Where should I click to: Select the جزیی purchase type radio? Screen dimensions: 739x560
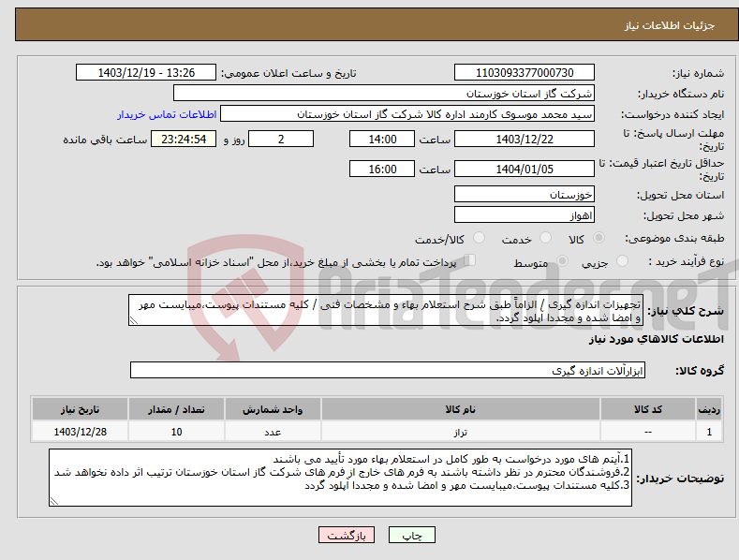622,260
